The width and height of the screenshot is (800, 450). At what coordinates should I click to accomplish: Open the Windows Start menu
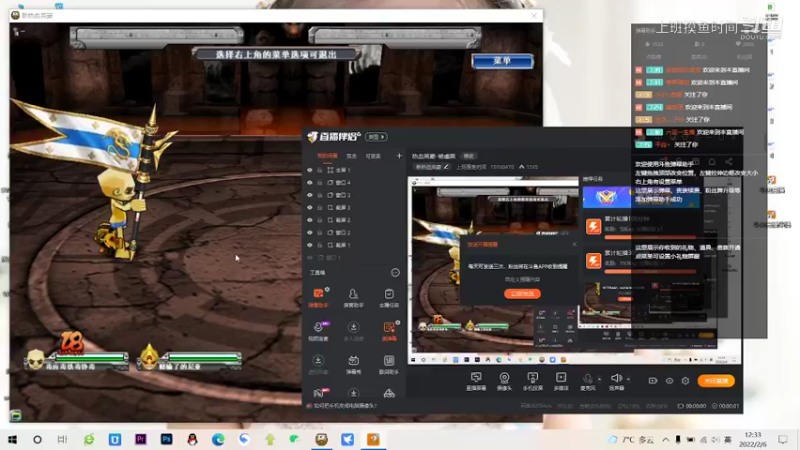pos(13,439)
